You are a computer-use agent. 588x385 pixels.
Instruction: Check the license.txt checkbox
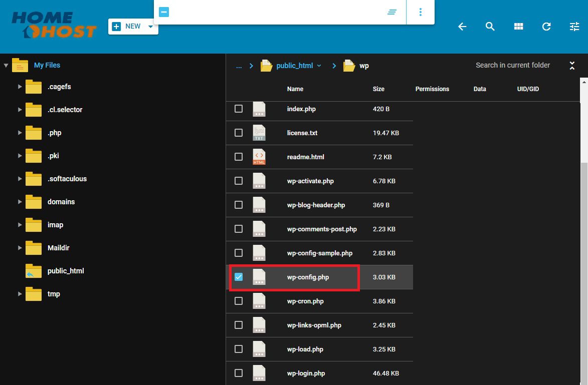[x=239, y=133]
